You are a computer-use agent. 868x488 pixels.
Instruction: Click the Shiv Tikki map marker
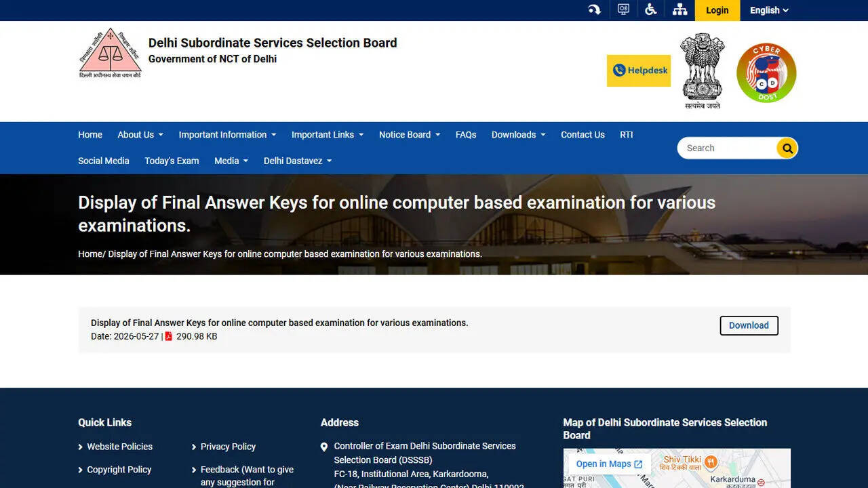[711, 463]
